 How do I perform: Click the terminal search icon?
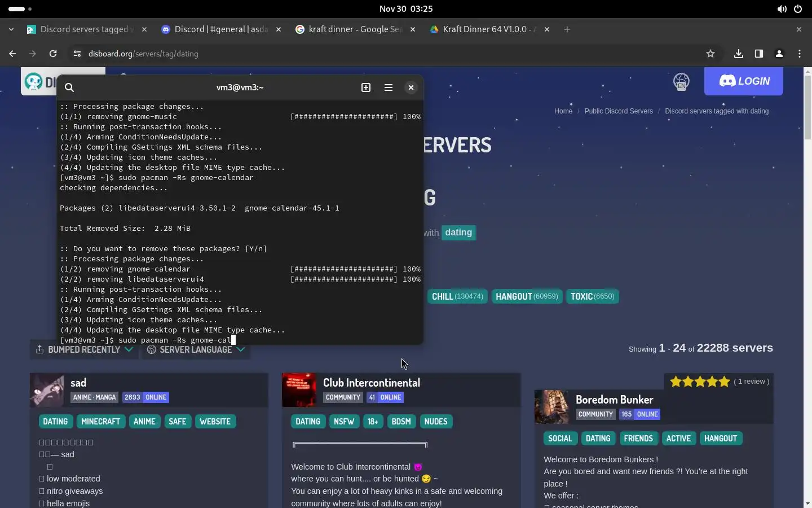tap(69, 87)
